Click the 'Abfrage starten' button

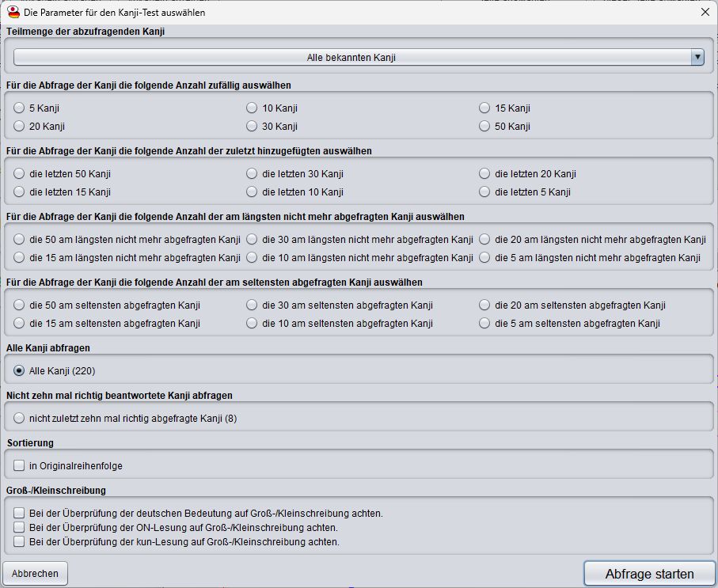coord(649,574)
